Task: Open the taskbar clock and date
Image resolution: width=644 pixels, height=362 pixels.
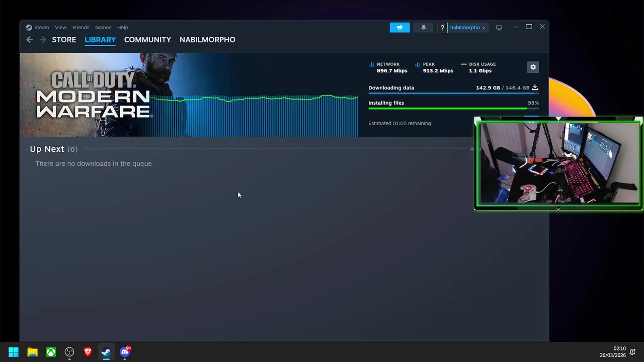Action: point(612,352)
